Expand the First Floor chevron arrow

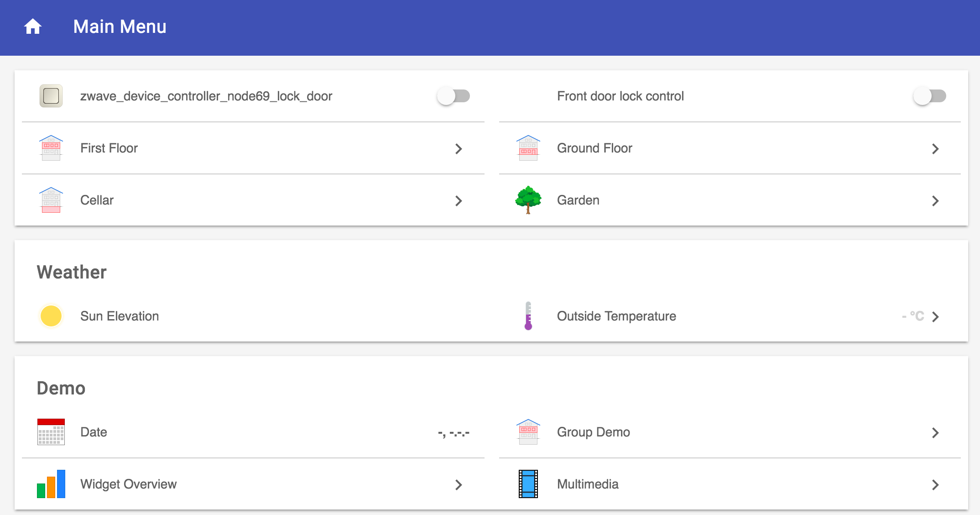(459, 148)
